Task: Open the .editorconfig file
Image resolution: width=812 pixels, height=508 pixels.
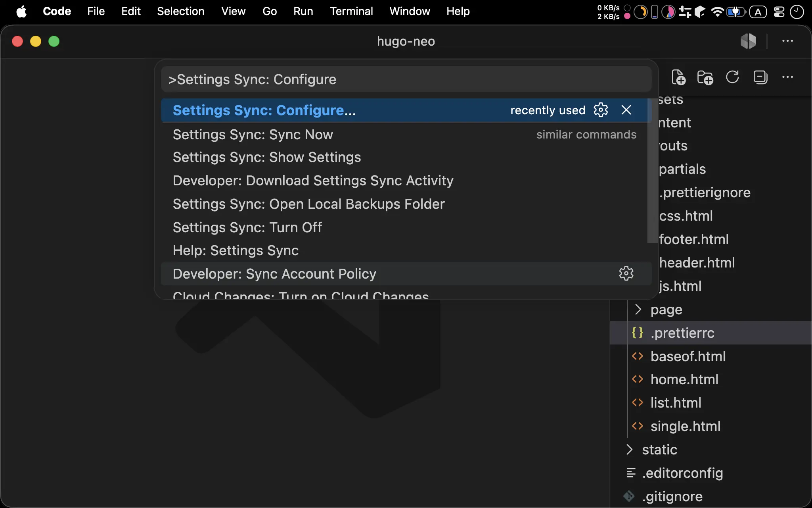Action: click(x=711, y=473)
